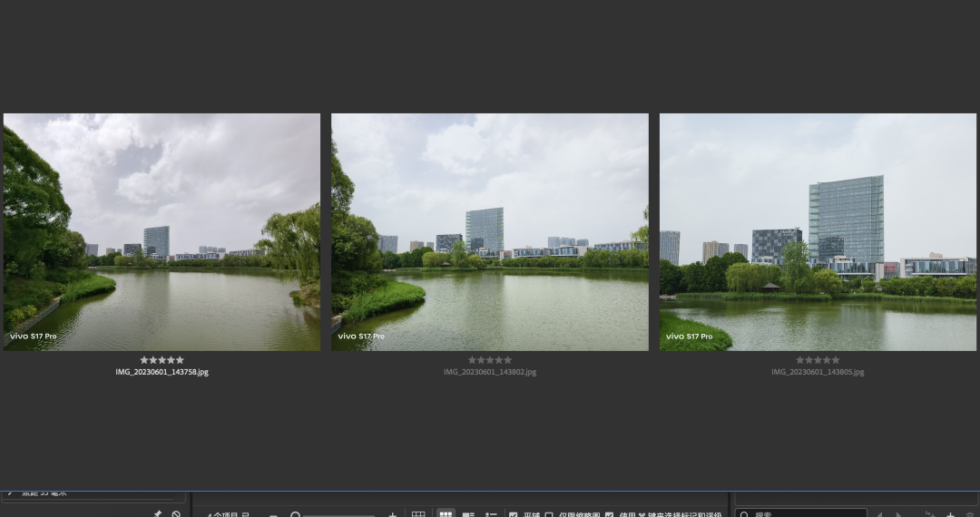The height and width of the screenshot is (517, 980).
Task: Click the lock thumbnail grid icon
Action: (x=418, y=514)
